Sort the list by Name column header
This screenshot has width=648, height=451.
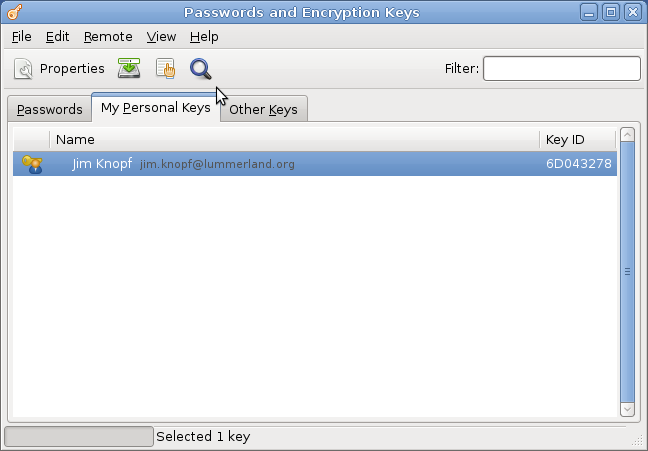coord(294,139)
